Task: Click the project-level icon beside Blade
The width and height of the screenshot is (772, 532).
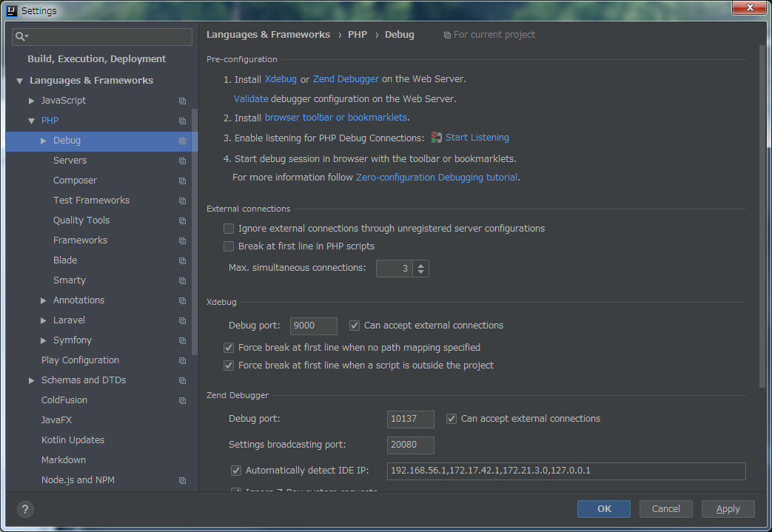Action: (182, 261)
